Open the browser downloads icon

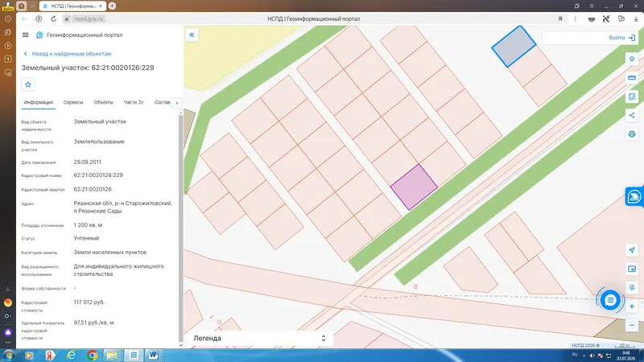click(636, 19)
